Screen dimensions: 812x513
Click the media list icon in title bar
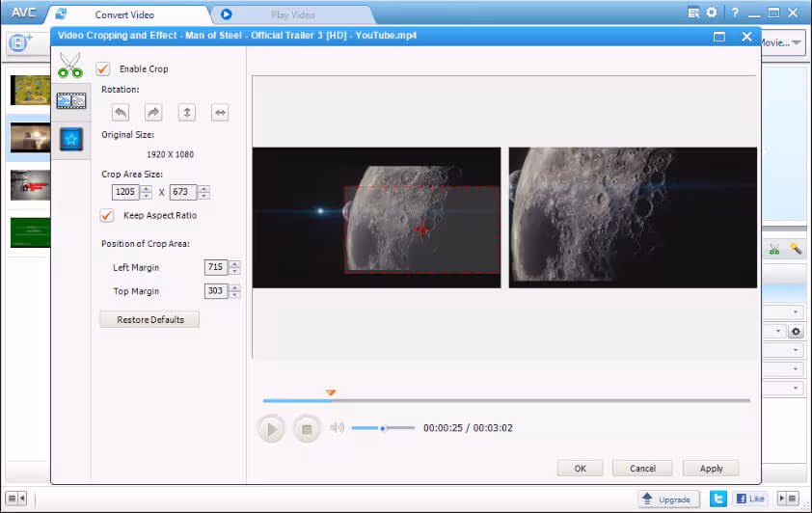coord(693,13)
